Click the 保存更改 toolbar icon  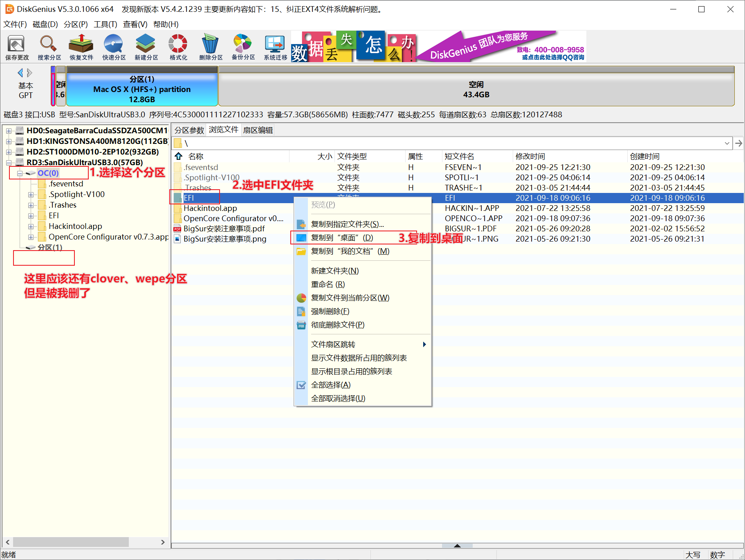[17, 47]
